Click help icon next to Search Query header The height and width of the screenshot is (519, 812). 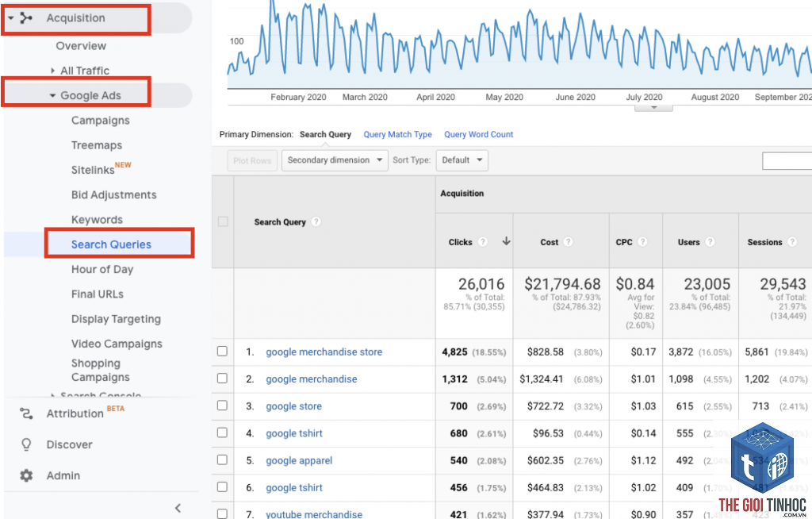pyautogui.click(x=316, y=222)
